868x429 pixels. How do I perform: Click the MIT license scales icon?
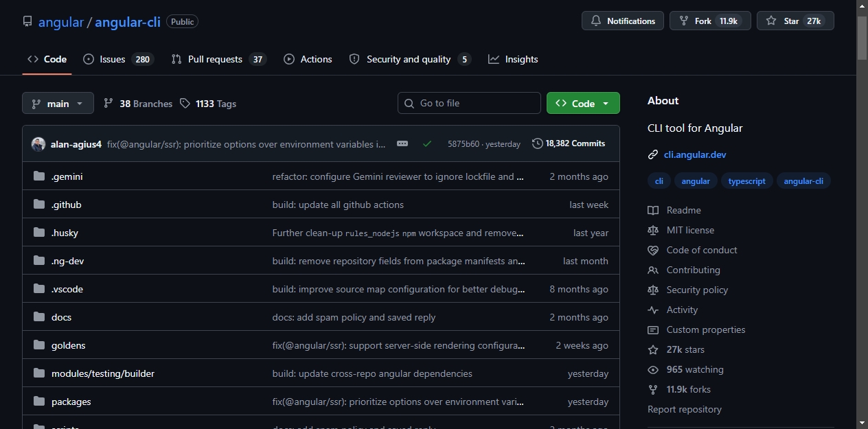tap(653, 230)
